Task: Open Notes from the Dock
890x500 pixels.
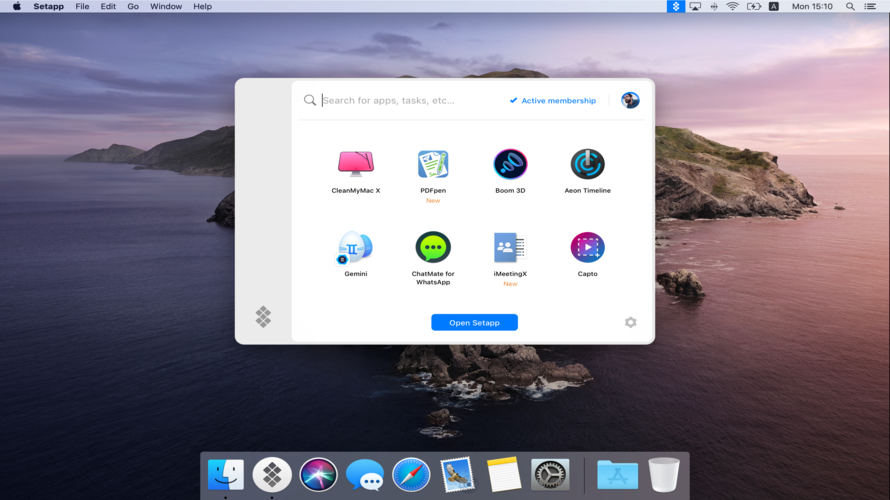Action: pos(503,474)
